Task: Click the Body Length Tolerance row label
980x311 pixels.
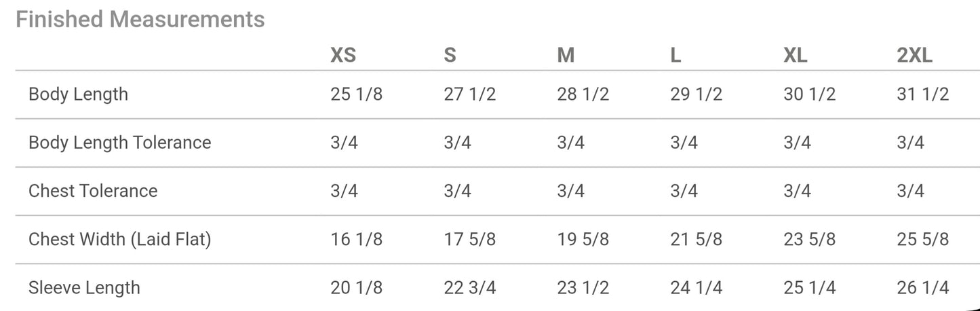Action: coord(119,143)
